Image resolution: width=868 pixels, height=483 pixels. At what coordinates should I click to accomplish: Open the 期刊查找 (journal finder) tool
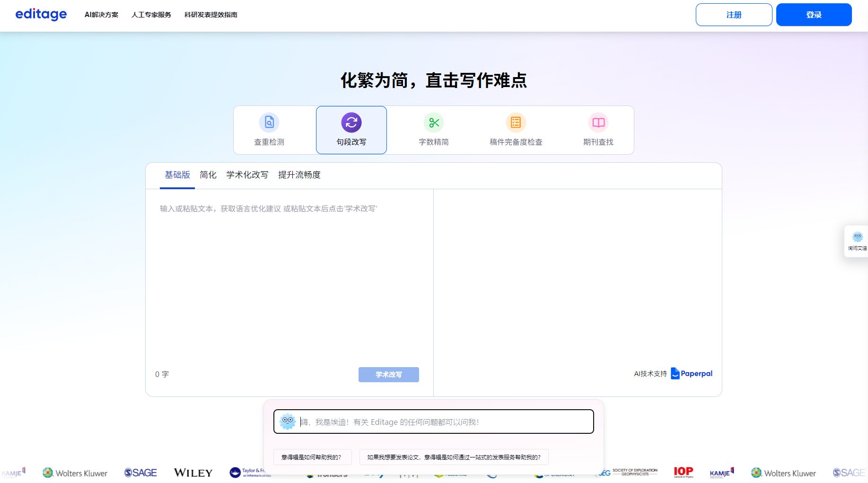tap(598, 130)
